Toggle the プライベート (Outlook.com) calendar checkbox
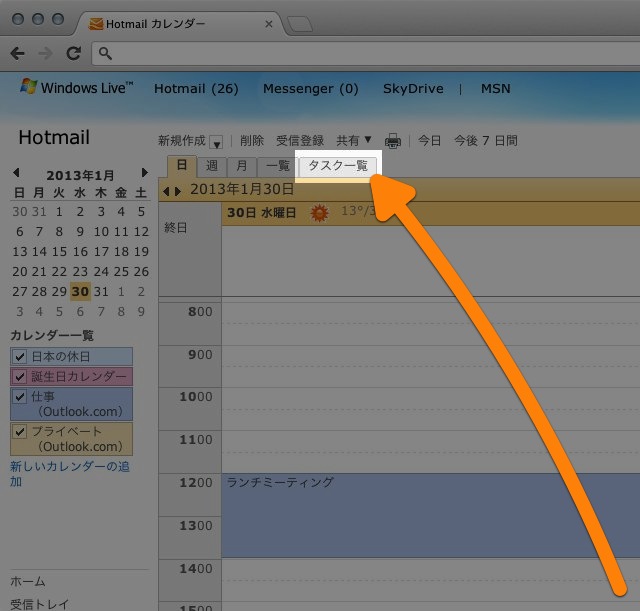Image resolution: width=640 pixels, height=611 pixels. 20,431
